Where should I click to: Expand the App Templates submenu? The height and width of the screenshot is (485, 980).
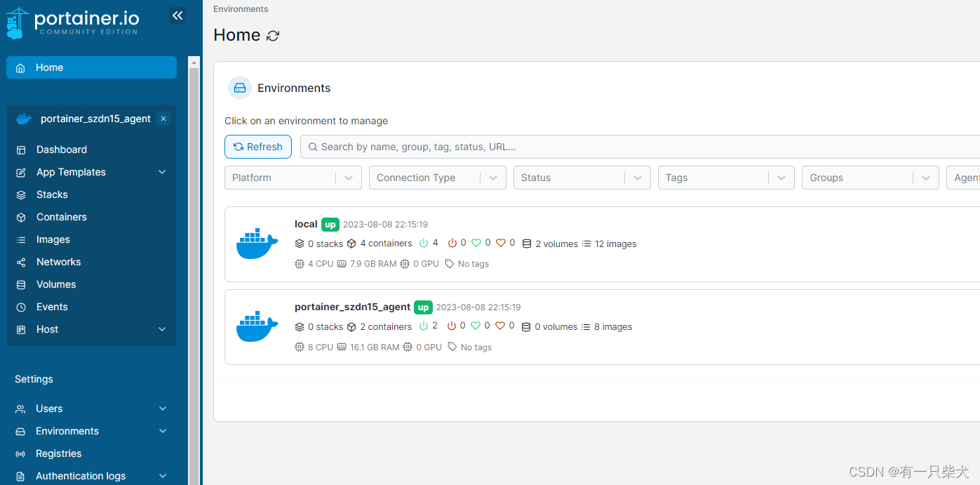click(162, 172)
